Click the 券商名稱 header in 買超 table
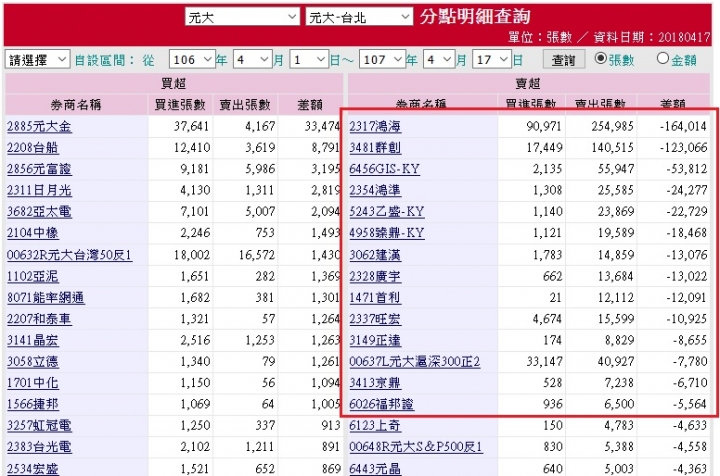720x476 pixels. pyautogui.click(x=76, y=105)
